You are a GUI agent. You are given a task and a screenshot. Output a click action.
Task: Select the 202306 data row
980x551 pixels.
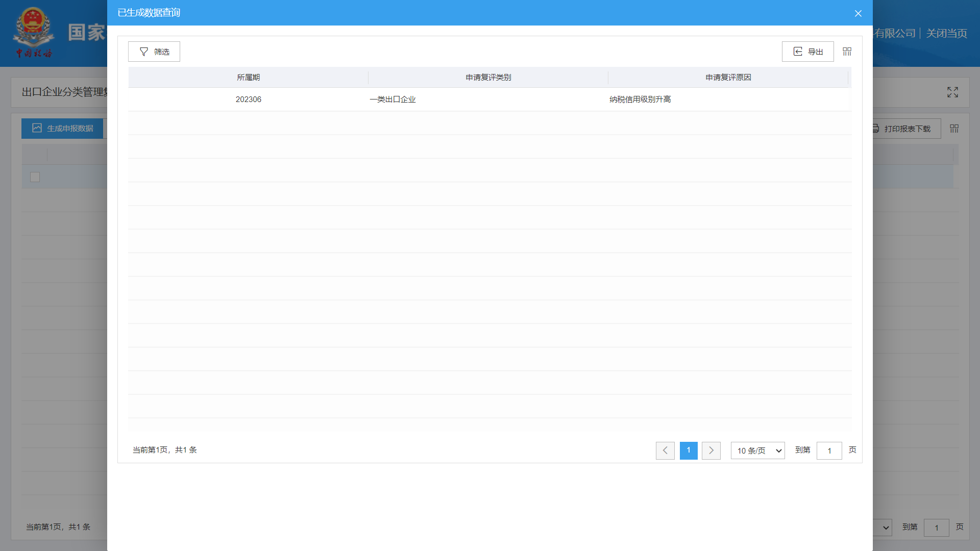pyautogui.click(x=248, y=99)
